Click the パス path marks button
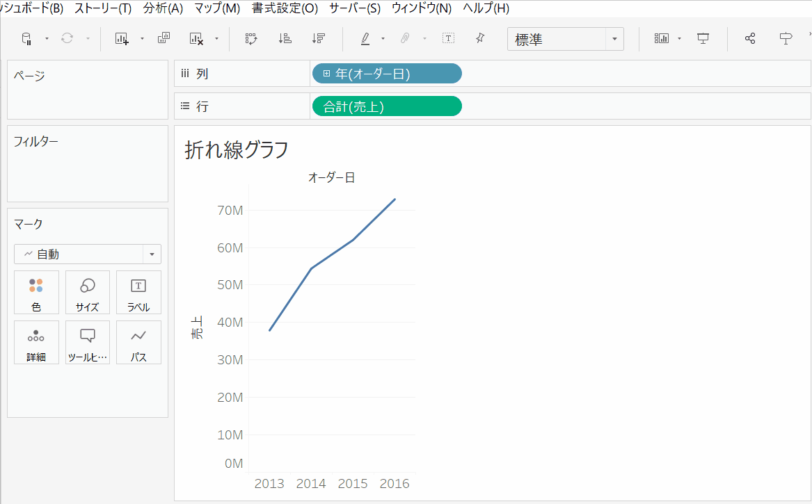812x504 pixels. (138, 343)
